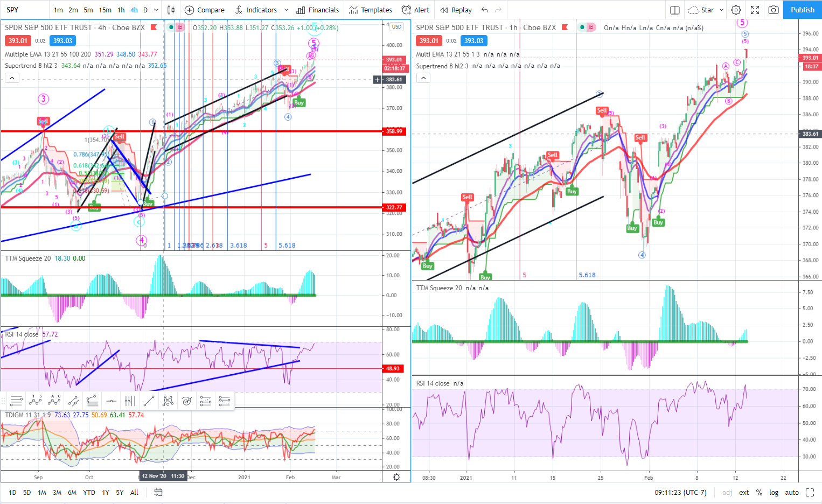
Task: Collapse the right chart indicator legend
Action: [x=423, y=78]
